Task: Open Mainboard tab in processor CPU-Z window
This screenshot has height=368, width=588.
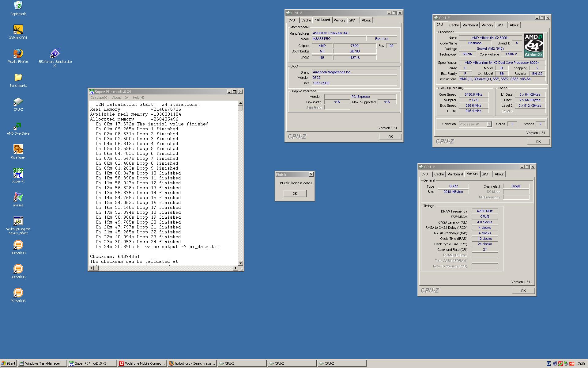Action: [470, 25]
